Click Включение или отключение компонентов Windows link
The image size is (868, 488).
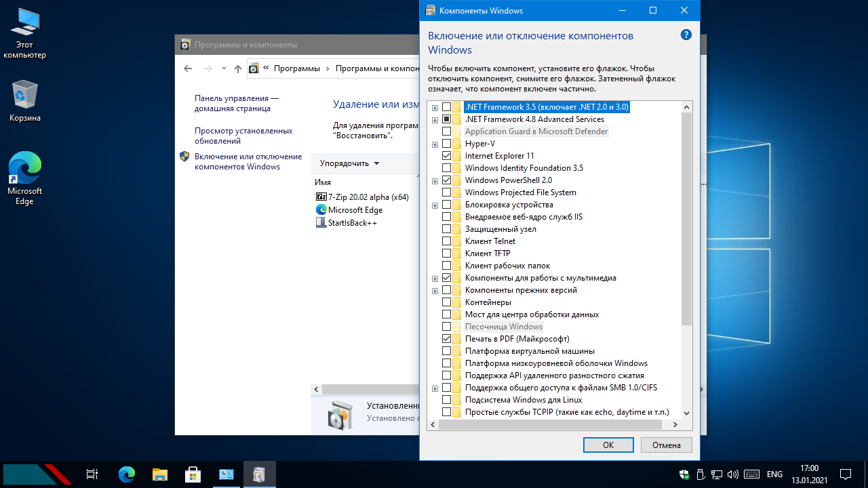(248, 161)
